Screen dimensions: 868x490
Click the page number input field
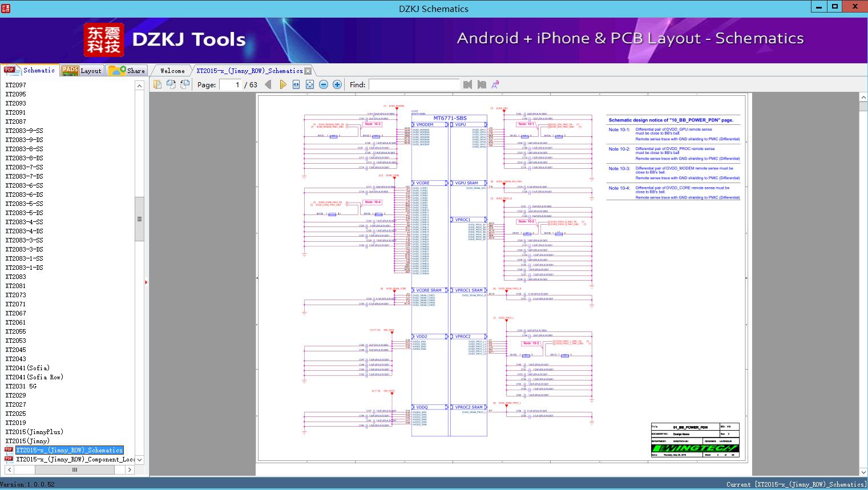coord(231,84)
